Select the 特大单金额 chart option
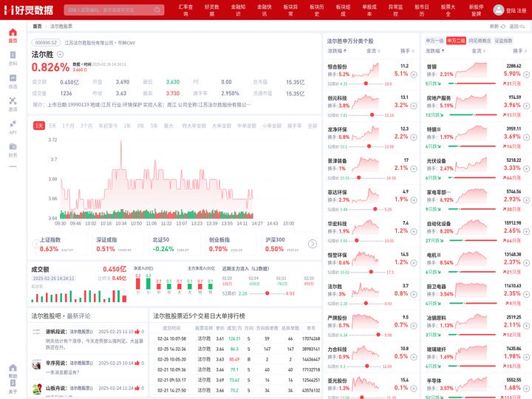 pos(194,126)
